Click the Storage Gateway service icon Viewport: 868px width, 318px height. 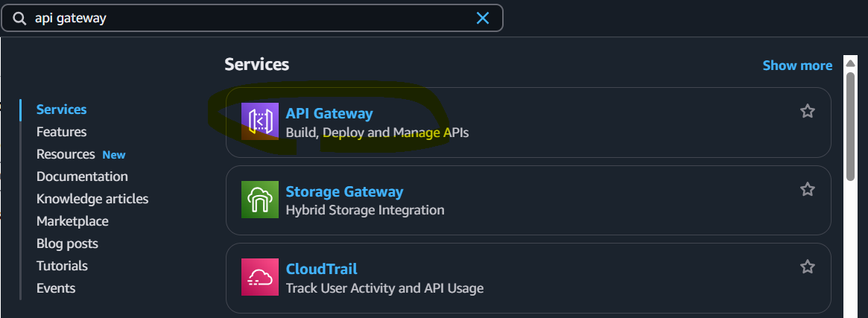259,199
